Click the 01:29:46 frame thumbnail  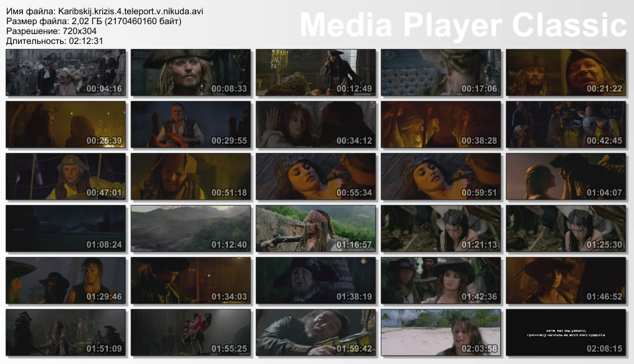point(66,280)
